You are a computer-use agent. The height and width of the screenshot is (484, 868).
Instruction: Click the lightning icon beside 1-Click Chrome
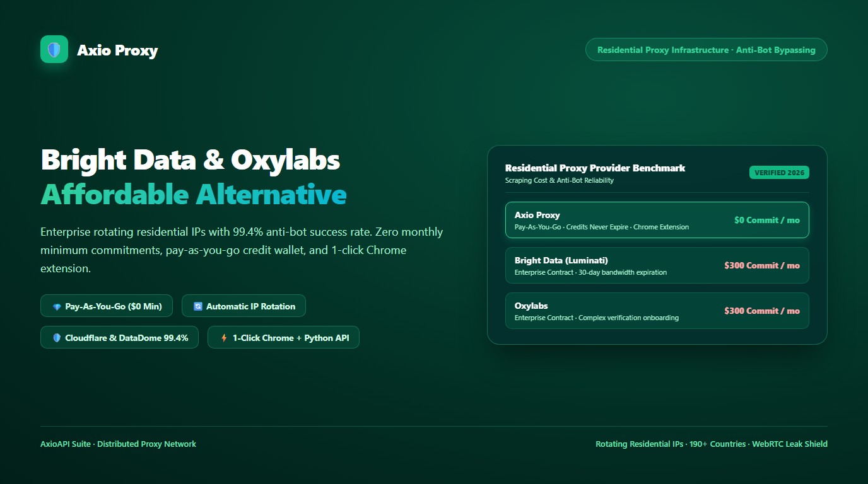224,338
